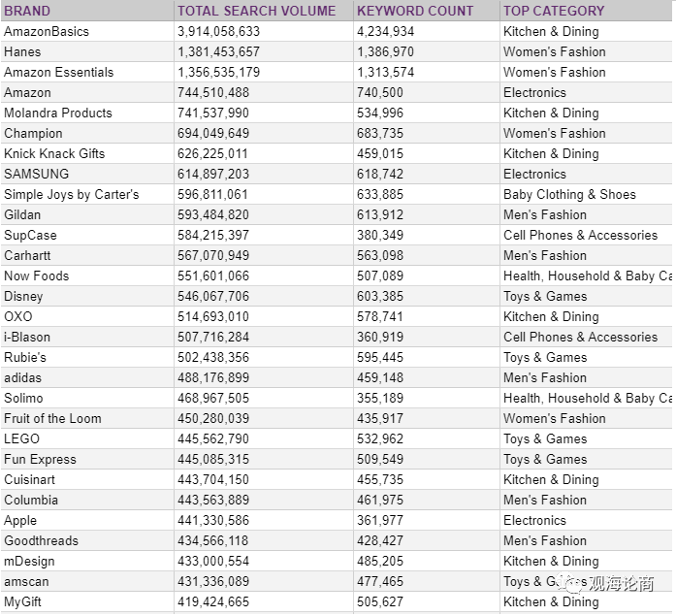Select the Columbia brand cell
Screen dimensions: 676x616
[87, 500]
